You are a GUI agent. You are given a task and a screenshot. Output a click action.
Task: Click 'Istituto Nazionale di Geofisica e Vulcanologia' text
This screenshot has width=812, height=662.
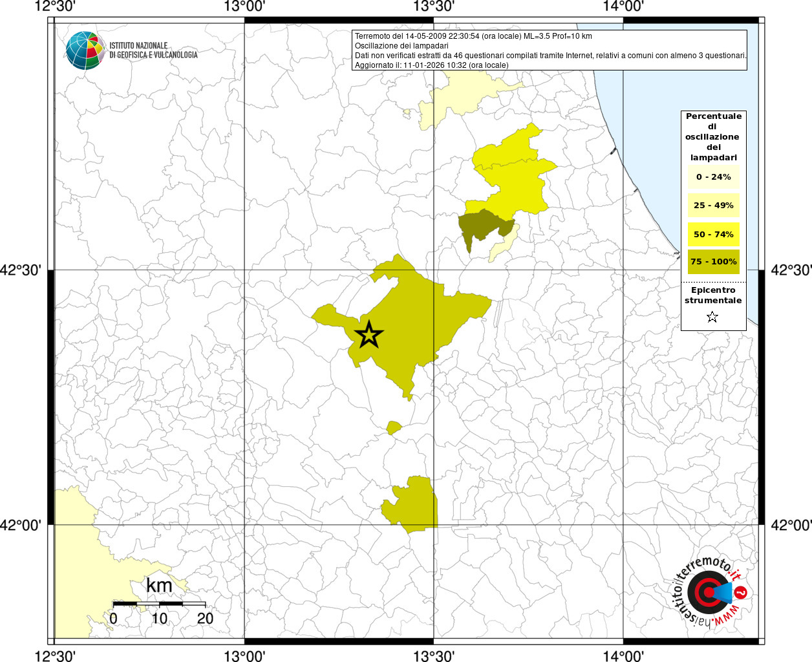click(153, 50)
